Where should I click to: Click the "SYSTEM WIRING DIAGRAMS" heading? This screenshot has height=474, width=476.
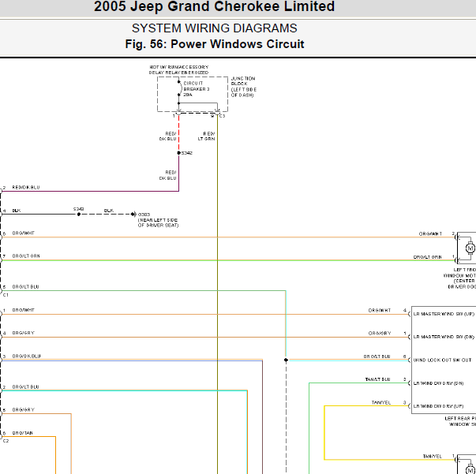(x=215, y=28)
